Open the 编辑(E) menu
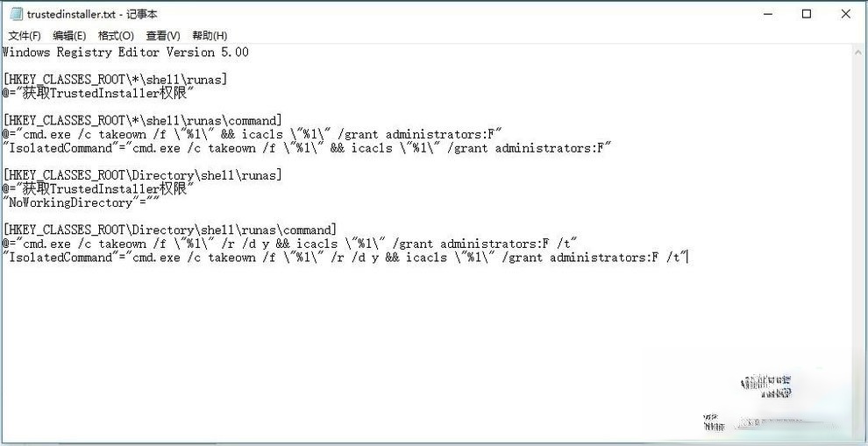 click(x=69, y=36)
